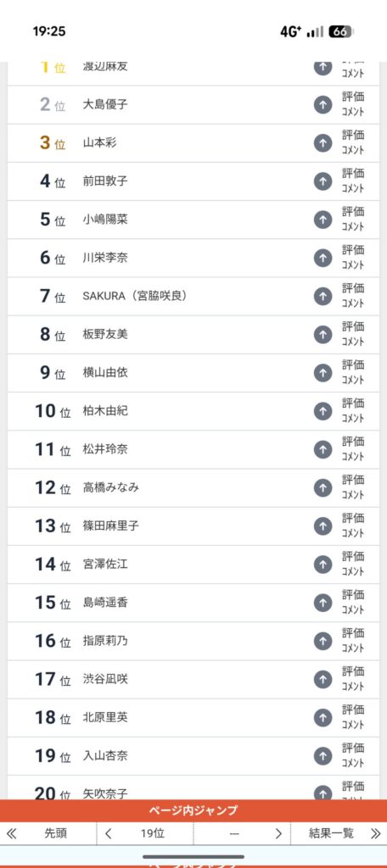387x868 pixels.
Task: Tap the up-arrow icon beside 柏木由紀
Action: (322, 411)
